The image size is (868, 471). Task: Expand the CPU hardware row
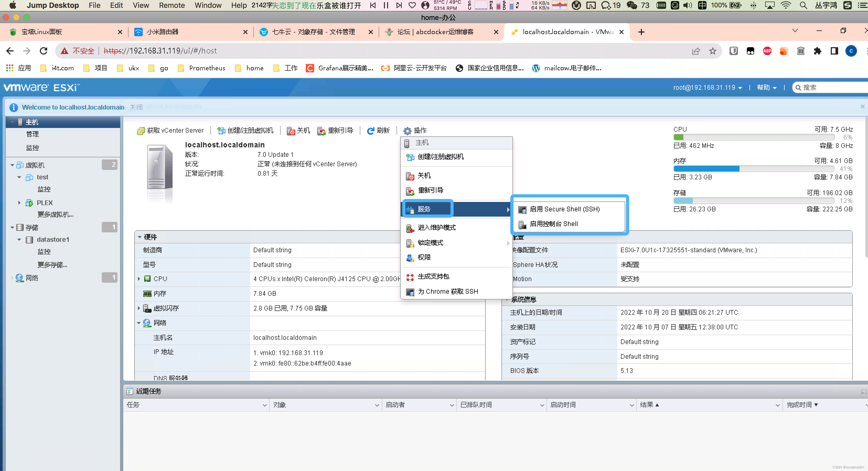tap(139, 279)
